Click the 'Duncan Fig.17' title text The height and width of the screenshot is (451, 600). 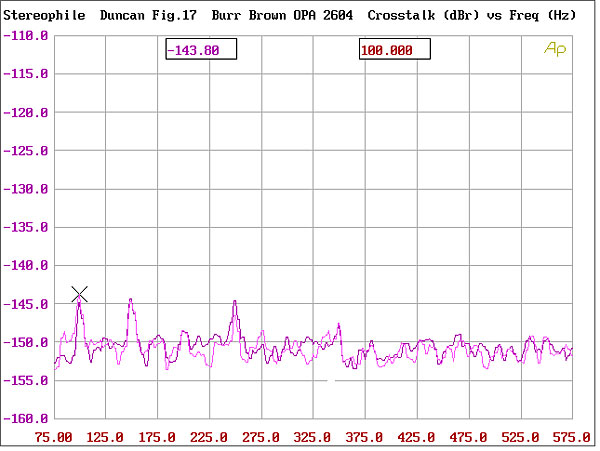tap(148, 15)
